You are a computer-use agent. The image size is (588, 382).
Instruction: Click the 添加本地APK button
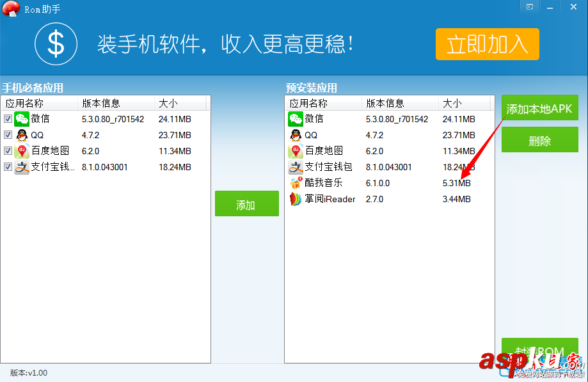coord(539,108)
